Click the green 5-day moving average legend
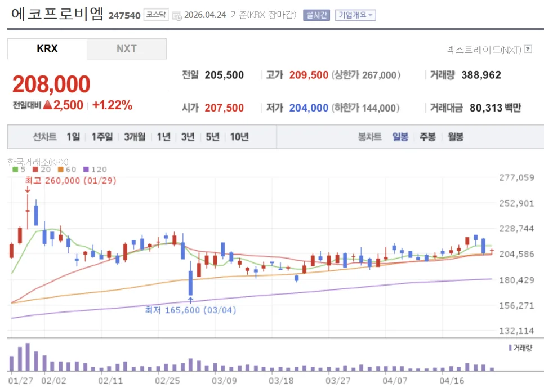Screen dimensions: 544x392 tap(19, 170)
